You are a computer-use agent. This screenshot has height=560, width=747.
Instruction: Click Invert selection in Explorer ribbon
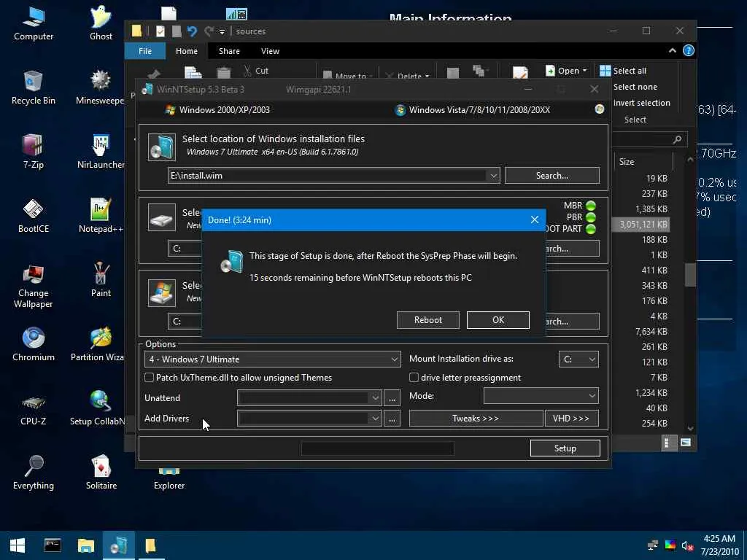pos(641,103)
